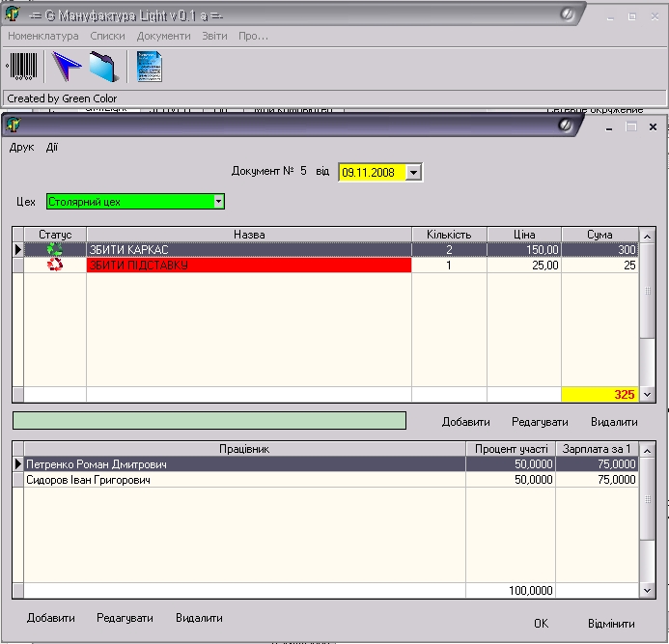
Task: Open the Дії menu in document window
Action: click(x=52, y=148)
